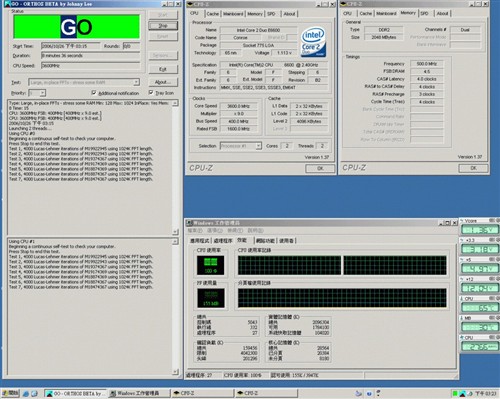500x399 pixels.
Task: Click the disabled Start button in ORTHOS
Action: 163,15
